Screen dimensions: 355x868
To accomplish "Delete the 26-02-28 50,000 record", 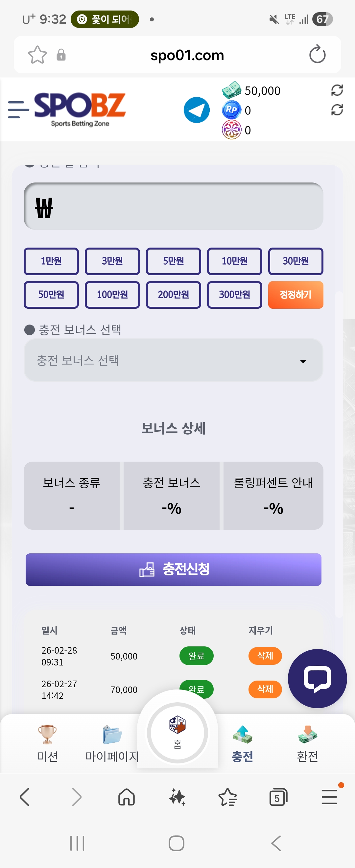I will coord(265,656).
